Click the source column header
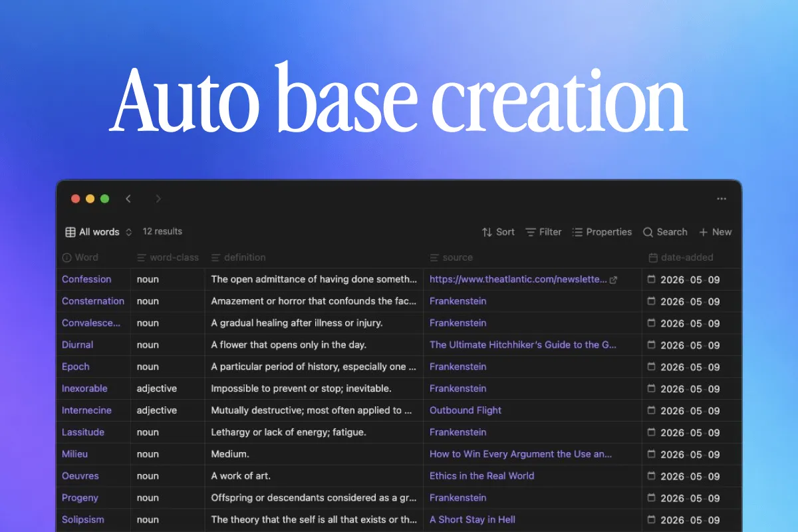 [451, 257]
